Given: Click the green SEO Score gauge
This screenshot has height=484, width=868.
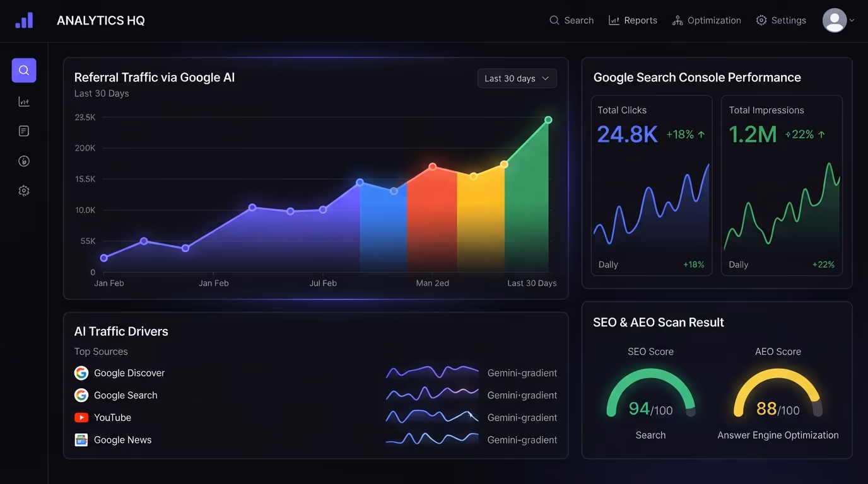Looking at the screenshot, I should tap(651, 392).
